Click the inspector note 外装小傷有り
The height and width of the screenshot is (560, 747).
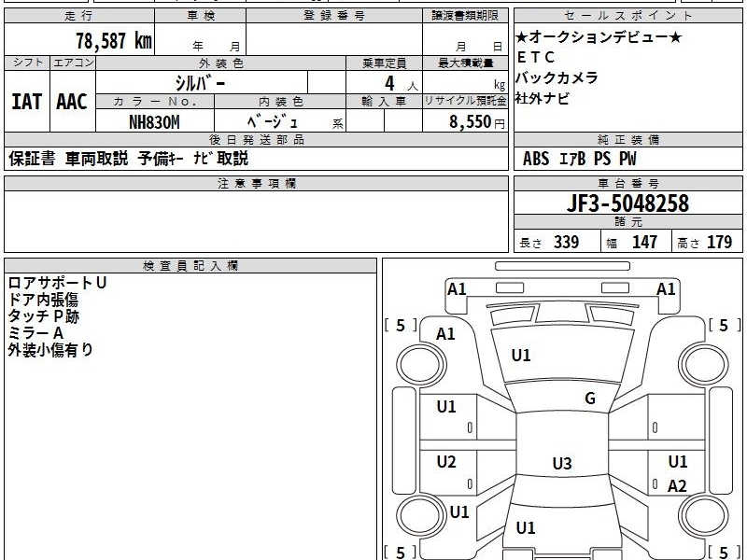(50, 349)
